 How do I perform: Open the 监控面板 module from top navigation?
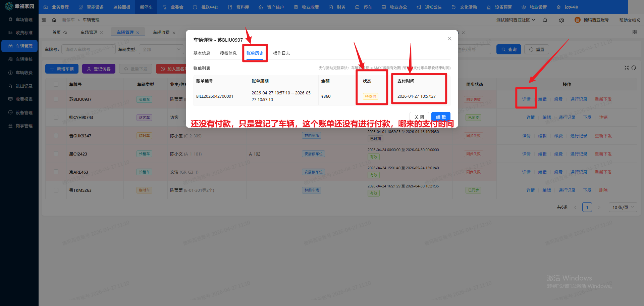(x=121, y=7)
